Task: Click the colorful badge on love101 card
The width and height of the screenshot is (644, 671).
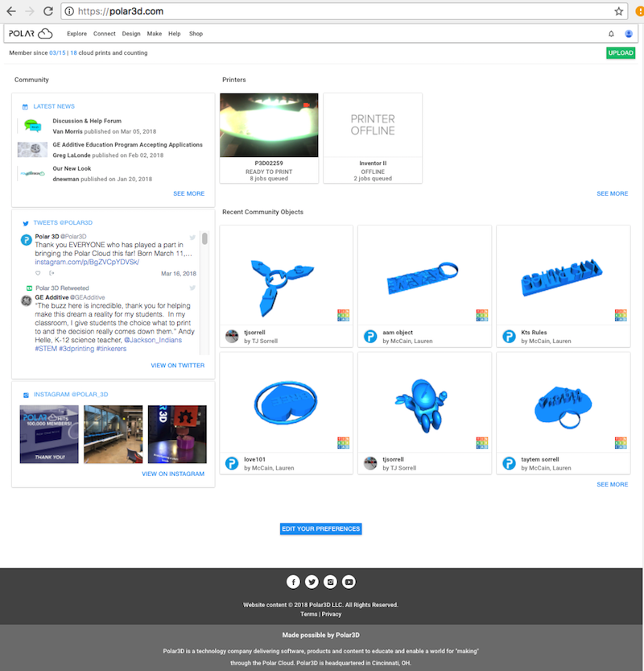Action: pos(344,442)
